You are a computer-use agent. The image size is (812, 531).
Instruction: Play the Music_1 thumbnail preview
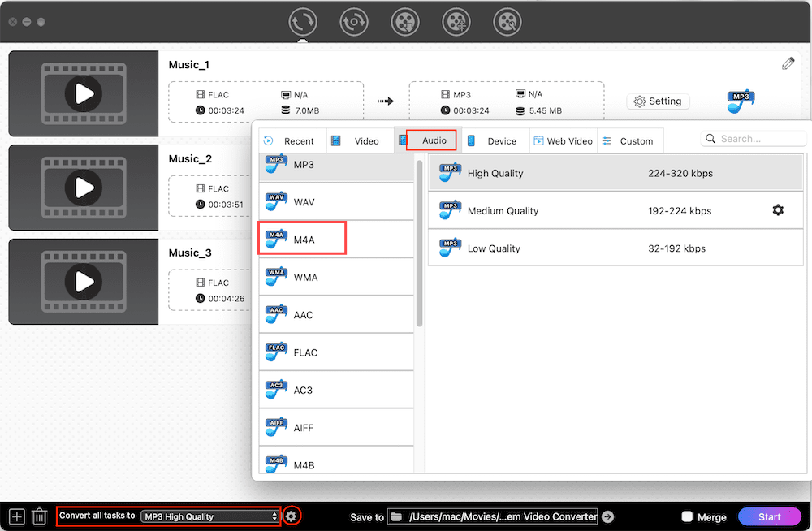point(83,93)
